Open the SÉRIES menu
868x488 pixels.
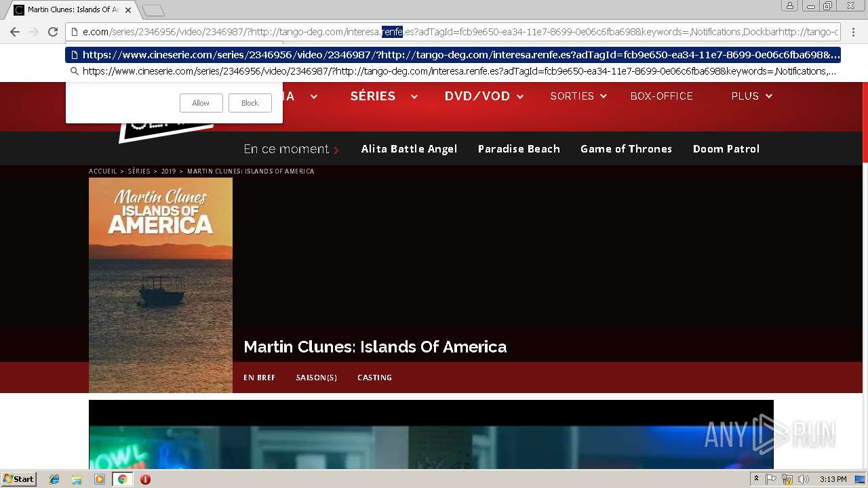373,96
